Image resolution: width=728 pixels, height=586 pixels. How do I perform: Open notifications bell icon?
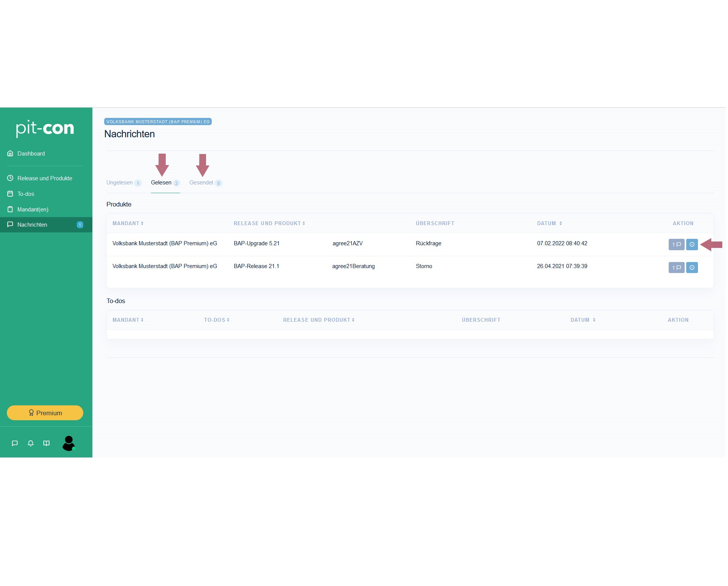(x=31, y=443)
